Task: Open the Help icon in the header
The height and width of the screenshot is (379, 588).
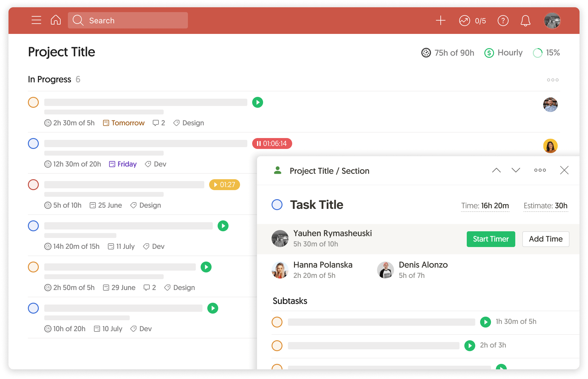Action: [503, 21]
